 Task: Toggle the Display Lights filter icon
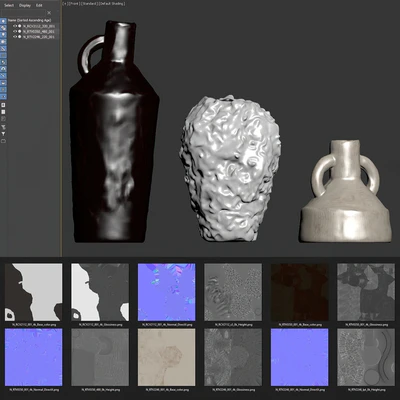tap(3, 35)
